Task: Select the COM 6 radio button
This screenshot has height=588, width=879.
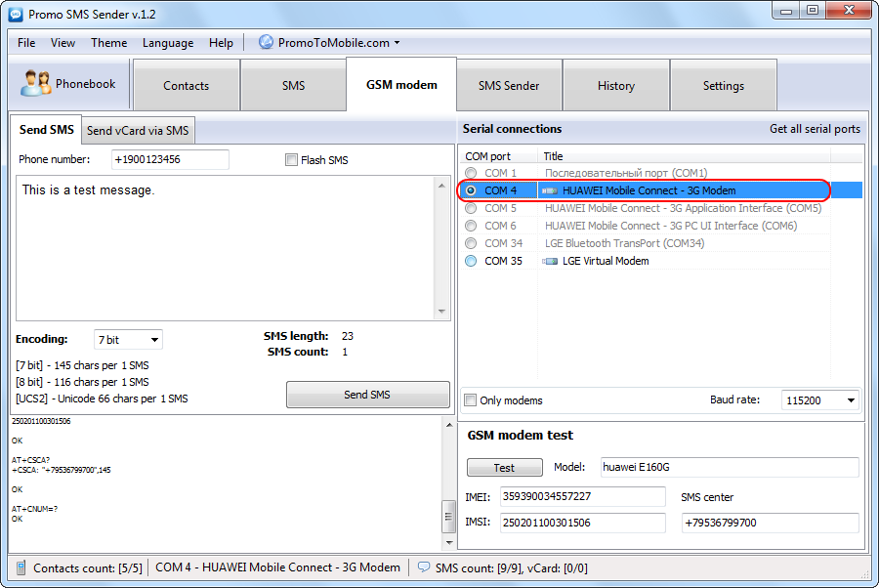Action: coord(471,226)
